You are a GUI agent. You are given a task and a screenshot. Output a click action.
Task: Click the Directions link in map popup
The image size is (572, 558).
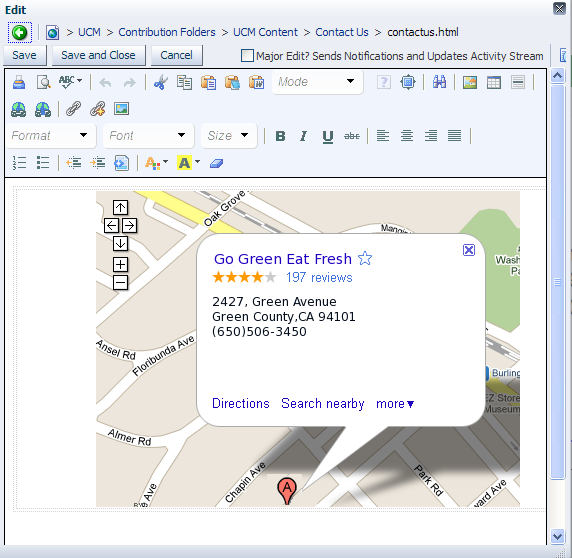[241, 403]
